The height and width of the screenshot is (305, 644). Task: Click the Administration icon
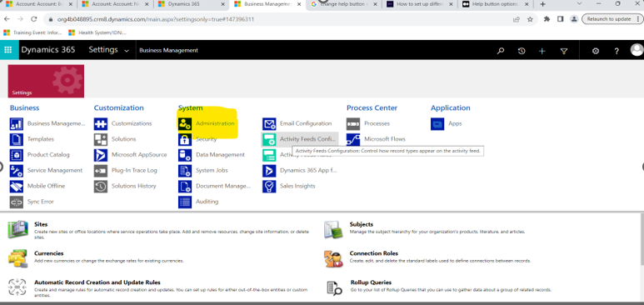pos(185,123)
